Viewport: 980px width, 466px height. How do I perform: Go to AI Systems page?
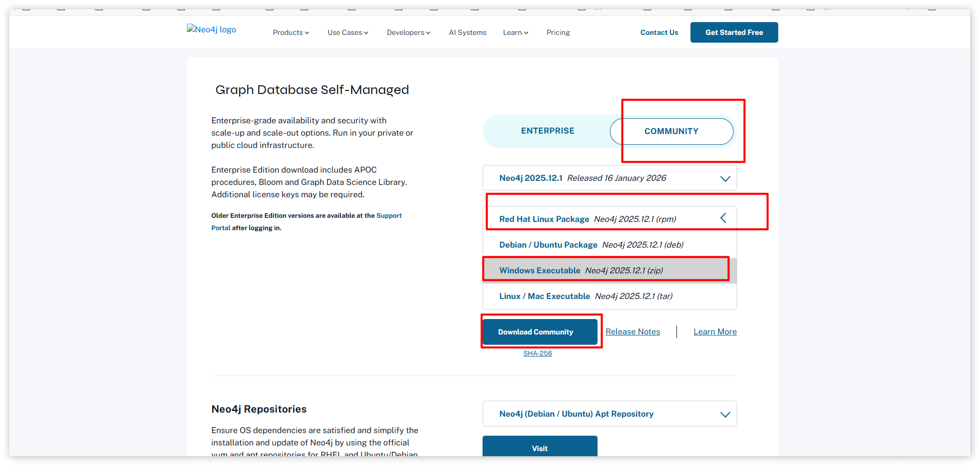coord(468,32)
